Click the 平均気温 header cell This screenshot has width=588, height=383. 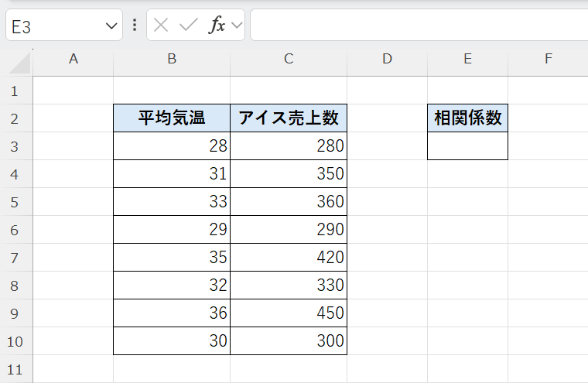(172, 118)
